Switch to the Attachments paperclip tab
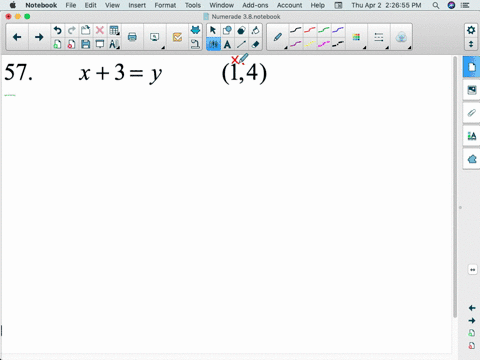 coord(471,113)
